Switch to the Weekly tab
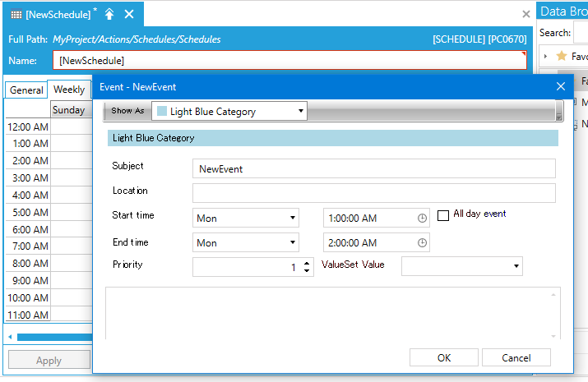The image size is (588, 382). point(69,90)
